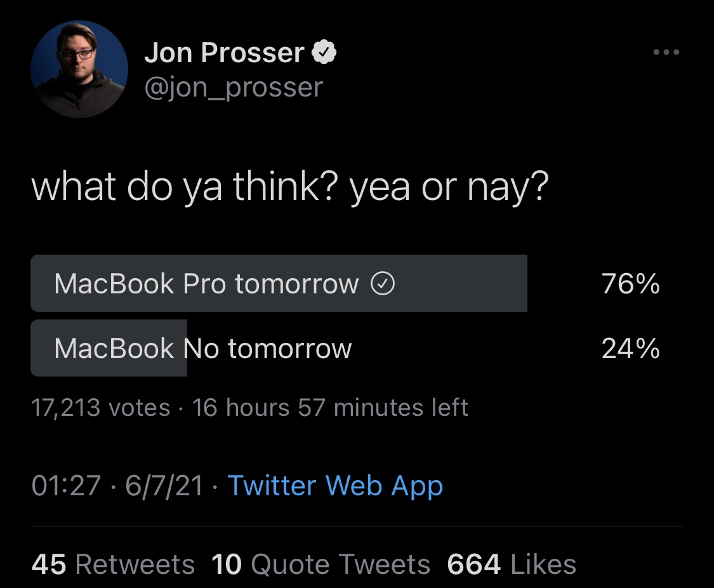714x588 pixels.
Task: Click the 17,213 votes count
Action: tap(101, 407)
